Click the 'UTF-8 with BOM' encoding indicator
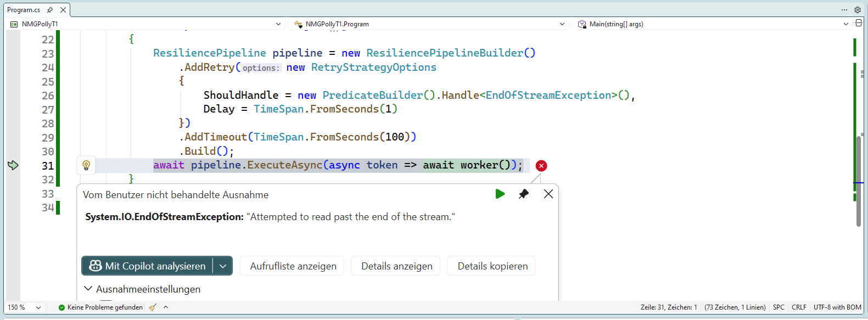 coord(837,307)
